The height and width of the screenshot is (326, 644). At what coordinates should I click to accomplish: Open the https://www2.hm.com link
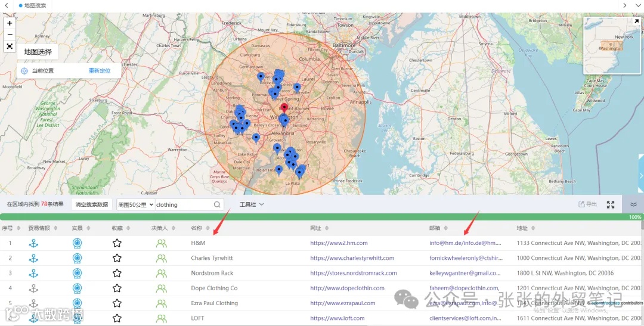click(339, 243)
